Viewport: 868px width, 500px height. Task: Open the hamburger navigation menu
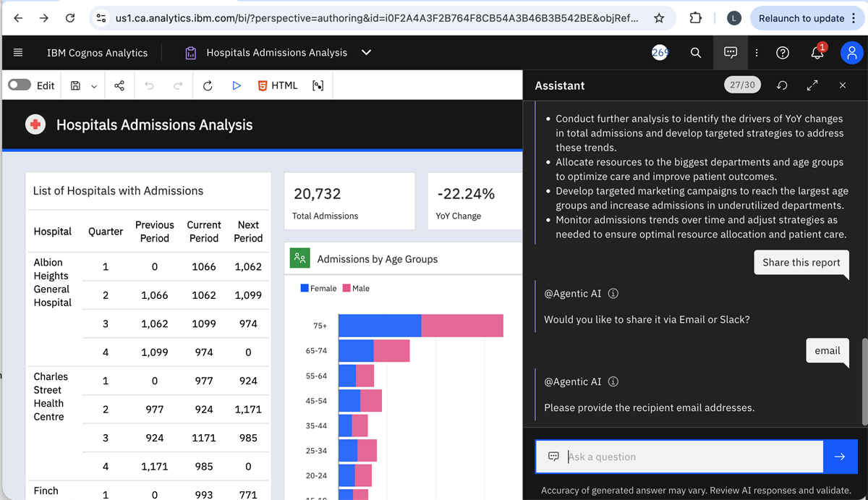point(18,53)
